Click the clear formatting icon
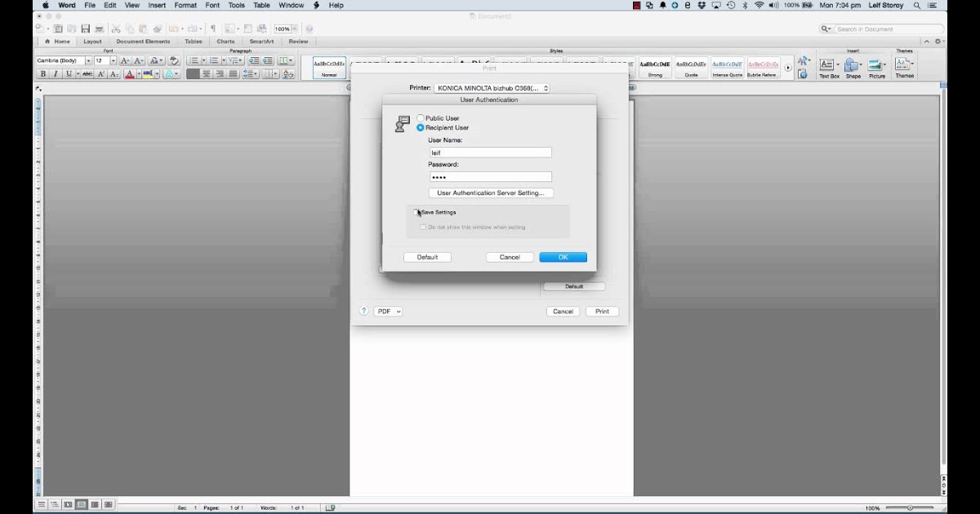 [174, 60]
